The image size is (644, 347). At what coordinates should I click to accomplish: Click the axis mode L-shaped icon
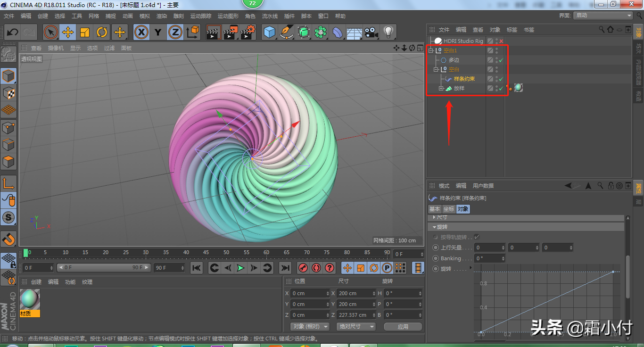[9, 183]
